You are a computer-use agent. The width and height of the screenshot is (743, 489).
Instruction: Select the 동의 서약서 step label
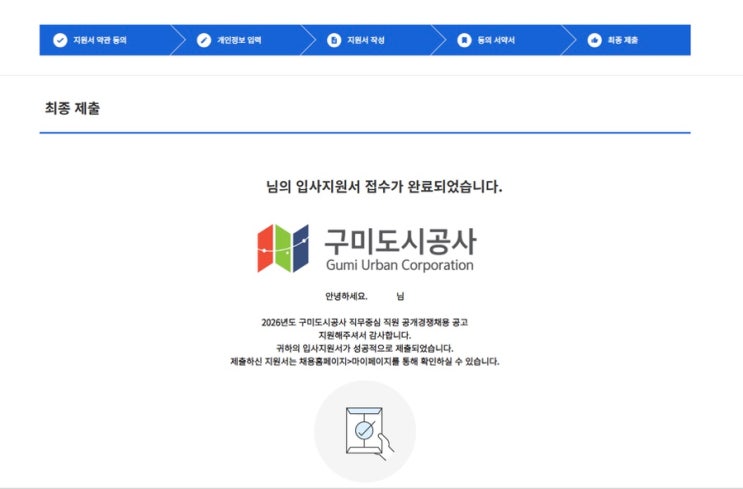pyautogui.click(x=496, y=40)
